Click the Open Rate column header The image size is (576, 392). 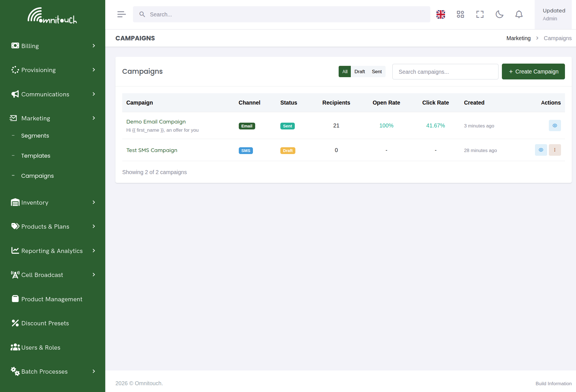[386, 103]
